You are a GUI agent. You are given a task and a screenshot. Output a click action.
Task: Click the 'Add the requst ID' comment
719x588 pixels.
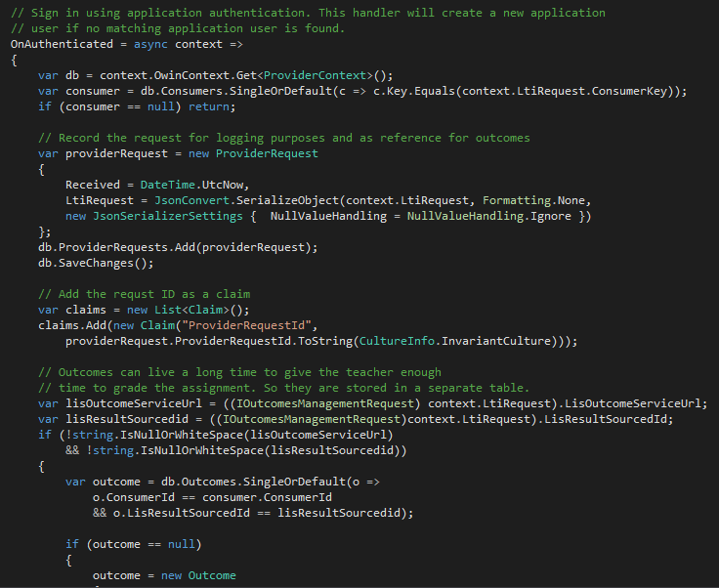click(144, 294)
